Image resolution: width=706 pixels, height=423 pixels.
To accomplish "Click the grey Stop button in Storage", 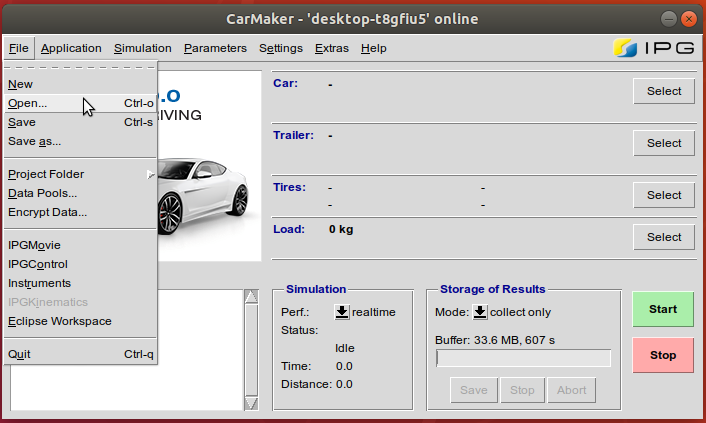I will (x=522, y=390).
